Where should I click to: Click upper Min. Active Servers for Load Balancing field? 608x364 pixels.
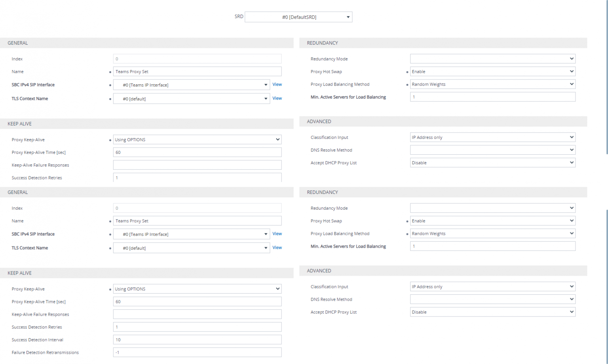[x=492, y=97]
